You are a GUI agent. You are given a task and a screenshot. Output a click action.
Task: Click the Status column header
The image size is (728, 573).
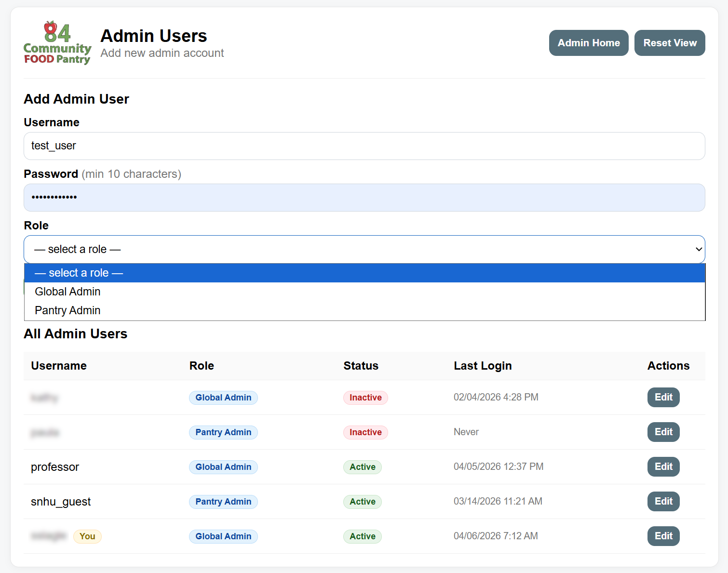pyautogui.click(x=361, y=366)
